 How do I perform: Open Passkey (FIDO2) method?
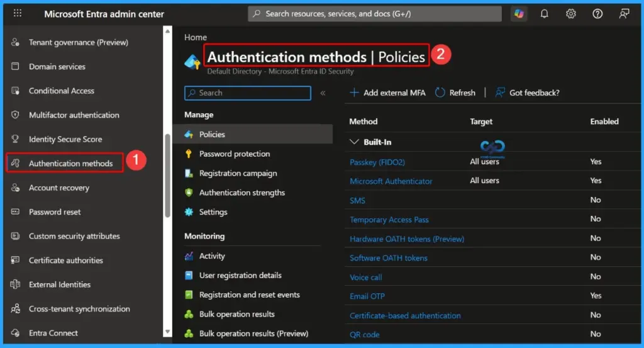point(377,162)
